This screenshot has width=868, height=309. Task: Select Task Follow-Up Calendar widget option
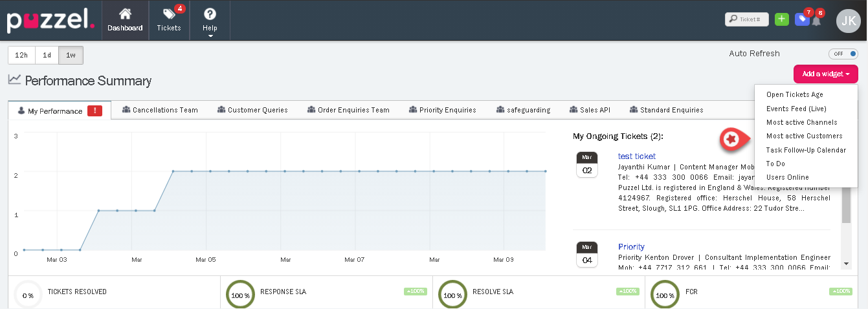(x=805, y=150)
